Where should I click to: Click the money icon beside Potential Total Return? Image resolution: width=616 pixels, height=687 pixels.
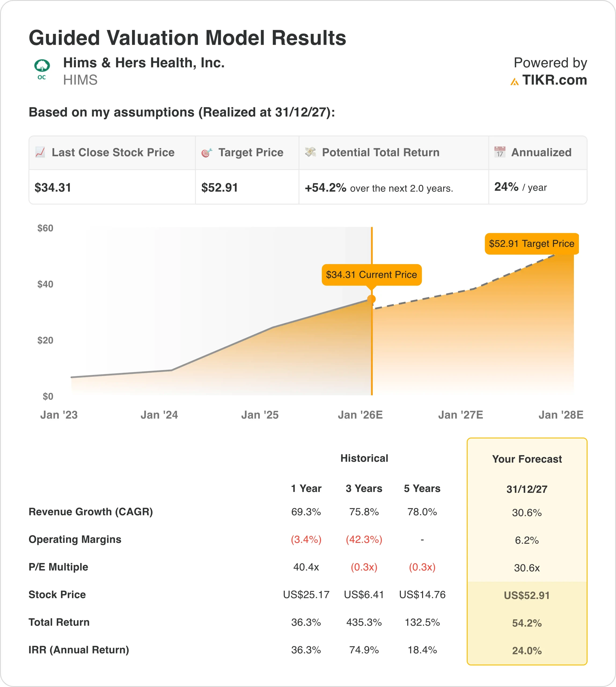(x=310, y=152)
